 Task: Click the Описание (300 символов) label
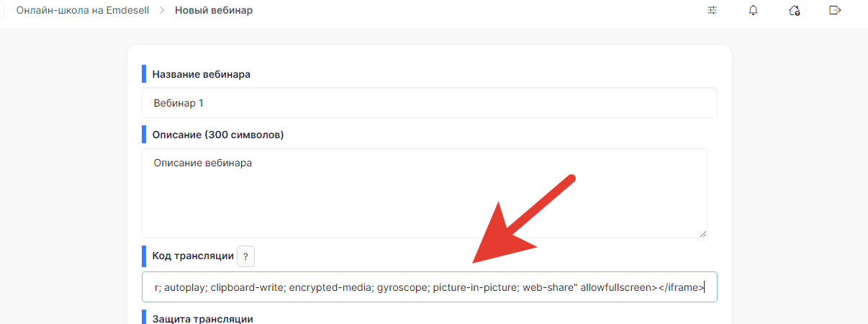coord(218,135)
